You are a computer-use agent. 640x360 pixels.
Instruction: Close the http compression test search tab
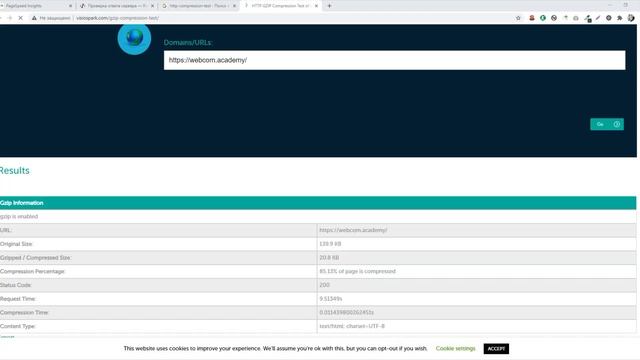point(234,6)
